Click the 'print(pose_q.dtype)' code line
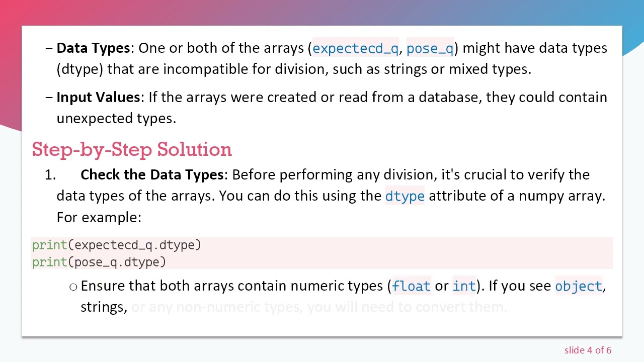 coord(99,262)
